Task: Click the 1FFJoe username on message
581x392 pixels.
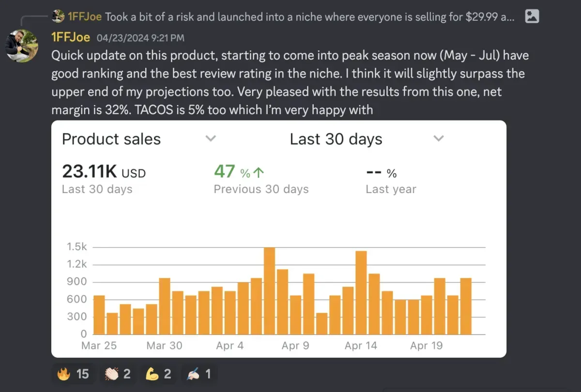Action: click(71, 37)
